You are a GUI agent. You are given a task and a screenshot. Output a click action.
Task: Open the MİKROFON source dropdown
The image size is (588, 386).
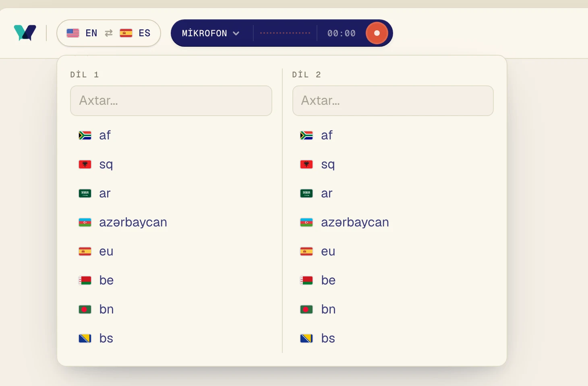[x=211, y=33]
